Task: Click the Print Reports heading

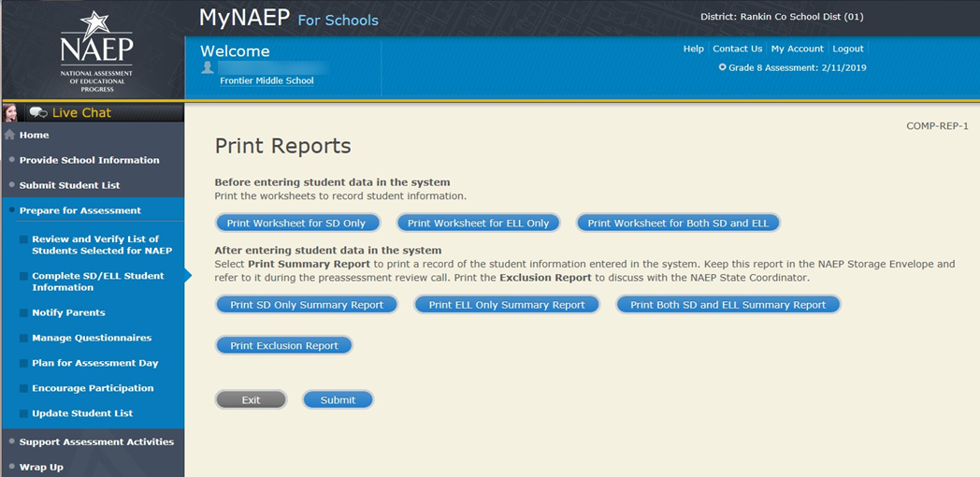Action: point(283,146)
